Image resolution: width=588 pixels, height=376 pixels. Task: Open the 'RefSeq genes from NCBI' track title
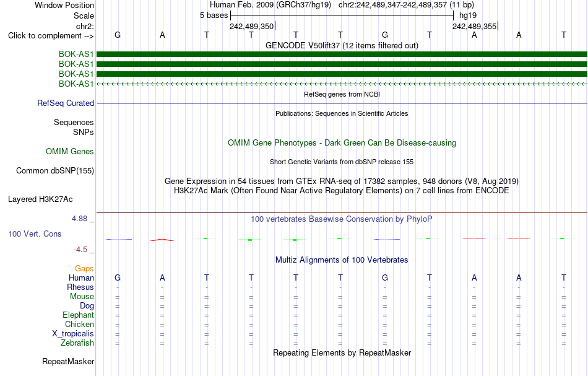tap(342, 94)
